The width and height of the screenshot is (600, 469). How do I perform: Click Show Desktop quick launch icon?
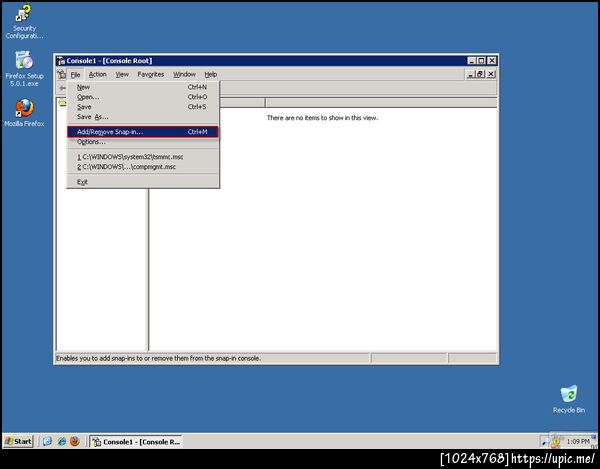pyautogui.click(x=47, y=441)
